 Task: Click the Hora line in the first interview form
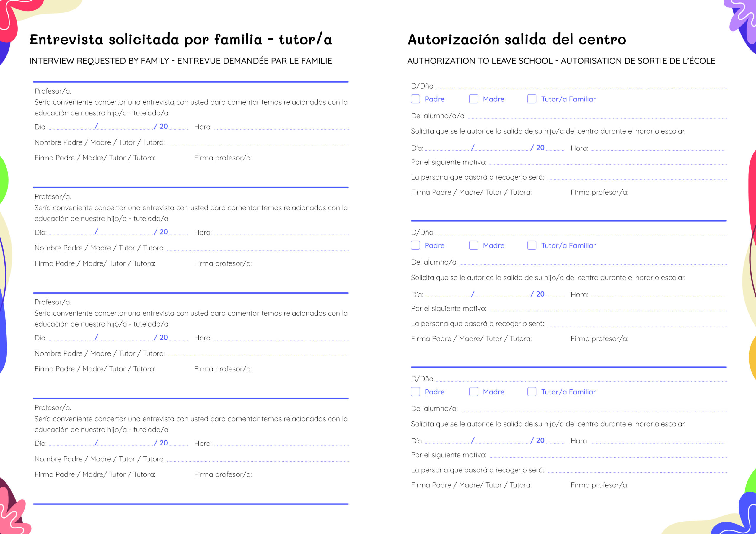(281, 127)
